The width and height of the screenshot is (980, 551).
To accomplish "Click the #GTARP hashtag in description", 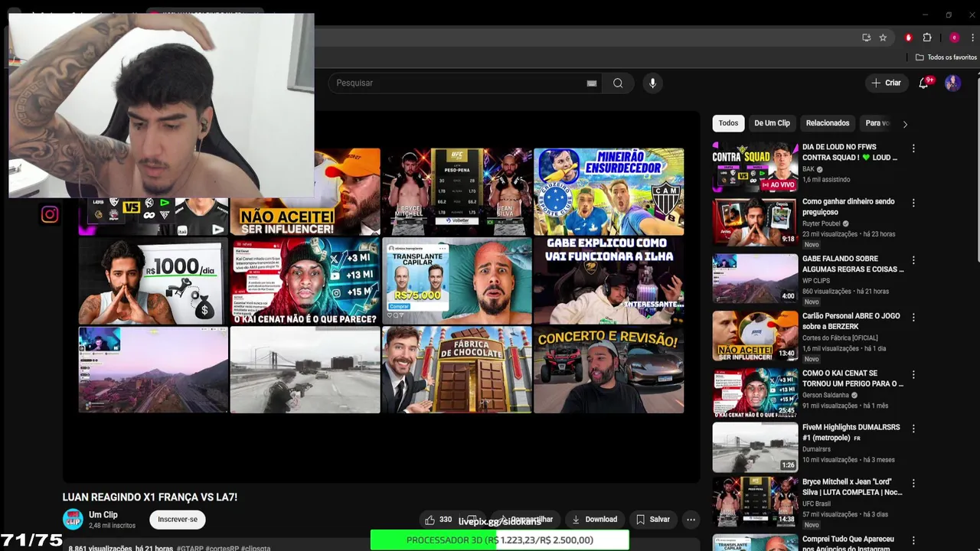I will (190, 548).
